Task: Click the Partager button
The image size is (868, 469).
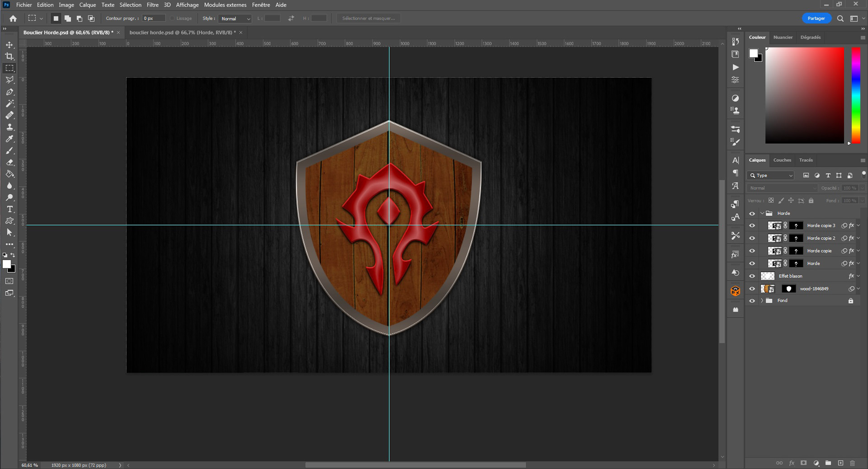Action: [x=816, y=19]
